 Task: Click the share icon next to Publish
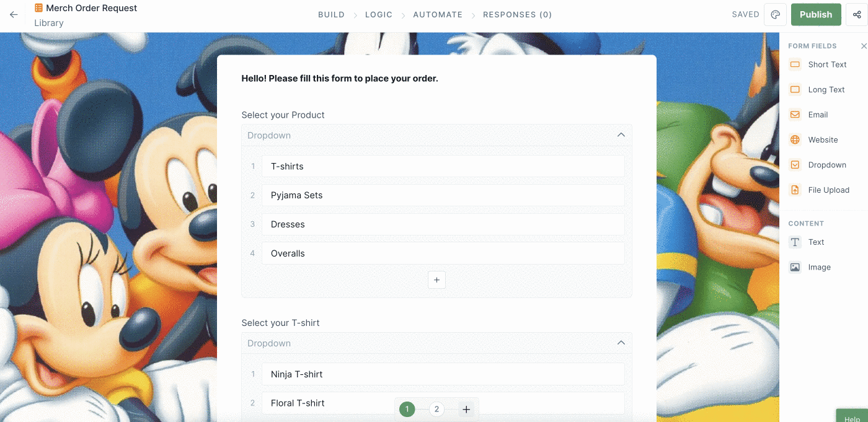click(857, 15)
